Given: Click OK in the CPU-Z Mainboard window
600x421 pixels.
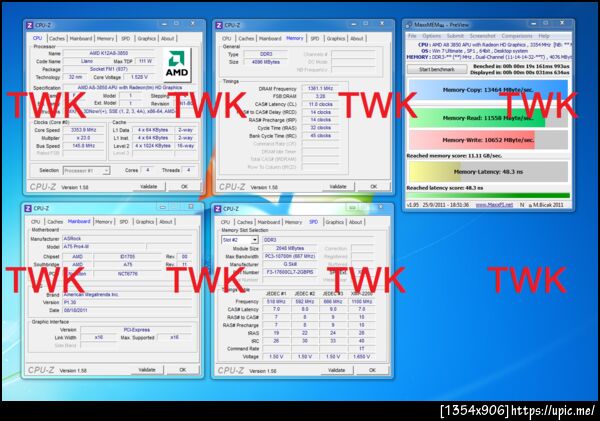Looking at the screenshot, I should coord(183,370).
